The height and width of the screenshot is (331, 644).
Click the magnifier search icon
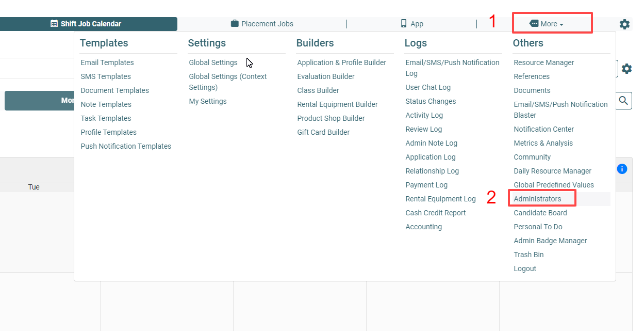coord(624,100)
